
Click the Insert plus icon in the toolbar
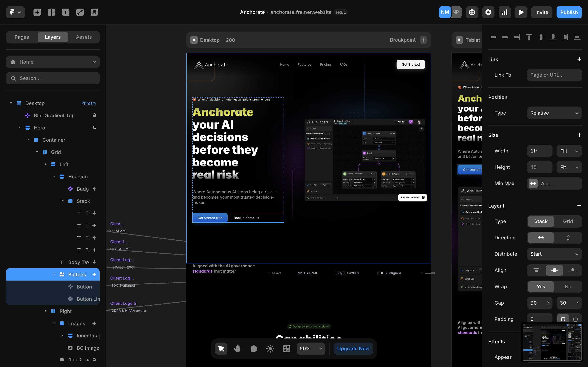[x=37, y=12]
